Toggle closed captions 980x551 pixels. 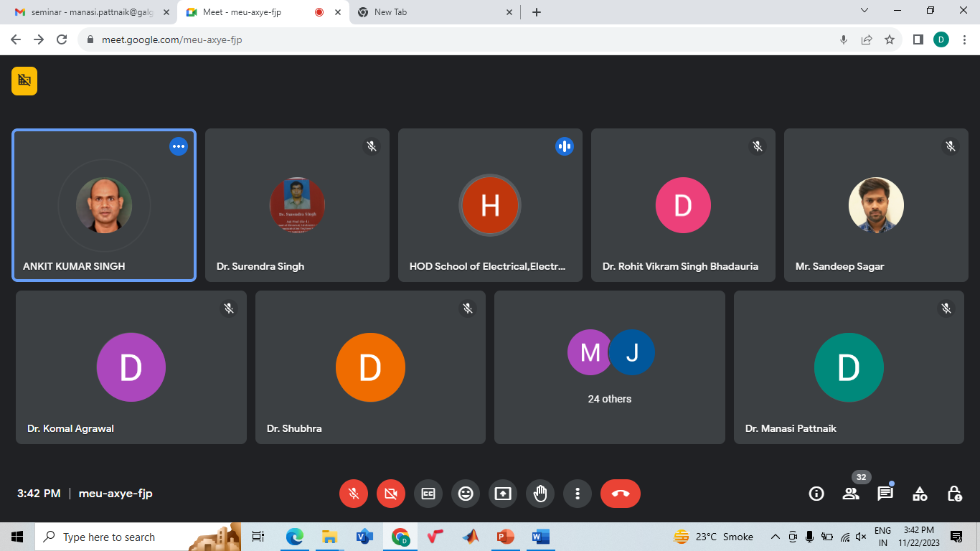pos(428,494)
